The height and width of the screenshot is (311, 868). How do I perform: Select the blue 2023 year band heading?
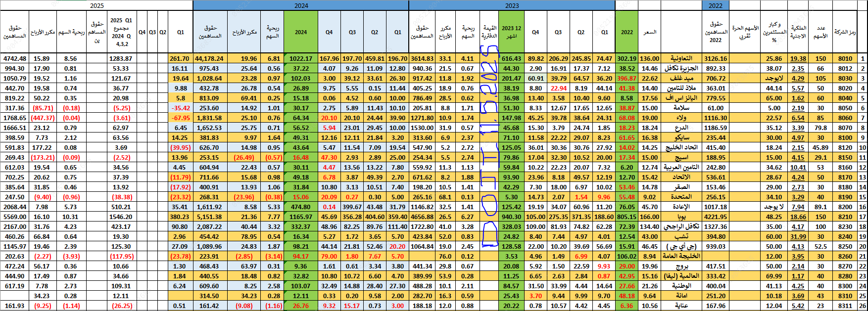pyautogui.click(x=512, y=5)
